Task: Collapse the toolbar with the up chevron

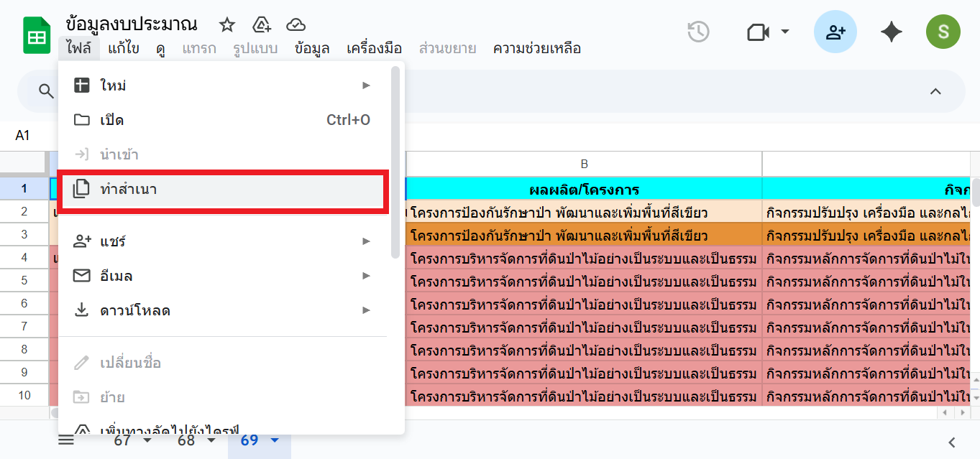Action: click(x=935, y=91)
